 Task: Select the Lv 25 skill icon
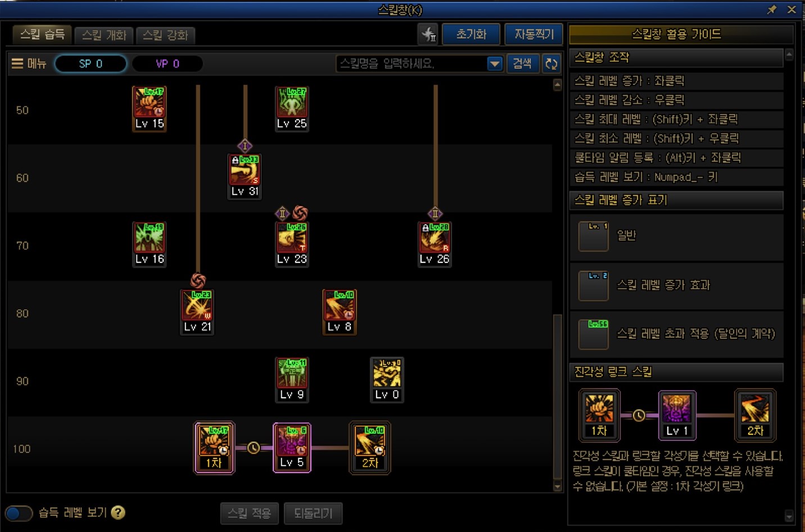pos(292,108)
